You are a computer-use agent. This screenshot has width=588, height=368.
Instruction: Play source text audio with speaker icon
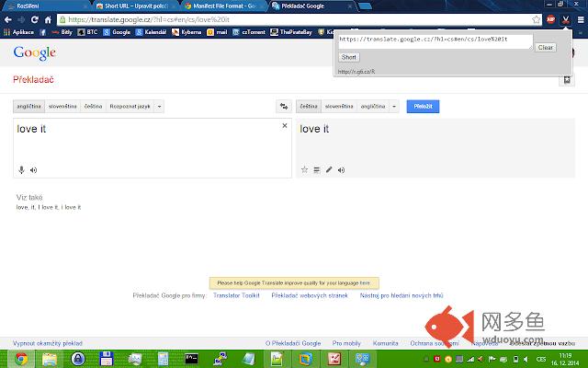pos(33,169)
